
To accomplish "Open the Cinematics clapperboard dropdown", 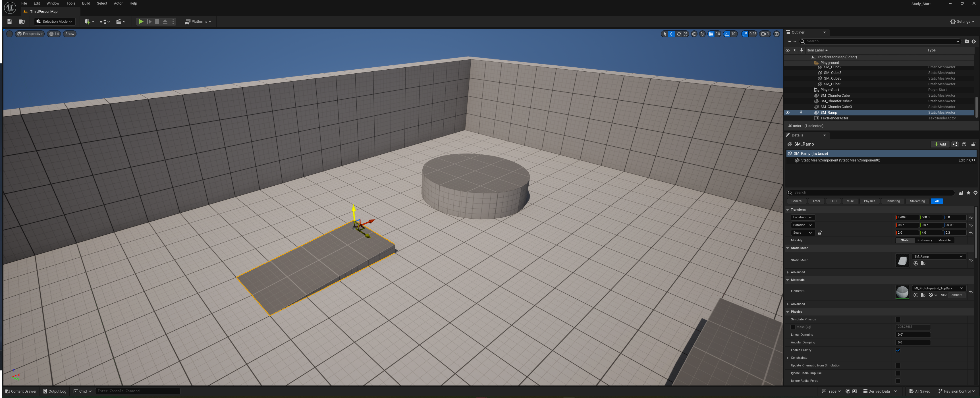I will [x=121, y=22].
